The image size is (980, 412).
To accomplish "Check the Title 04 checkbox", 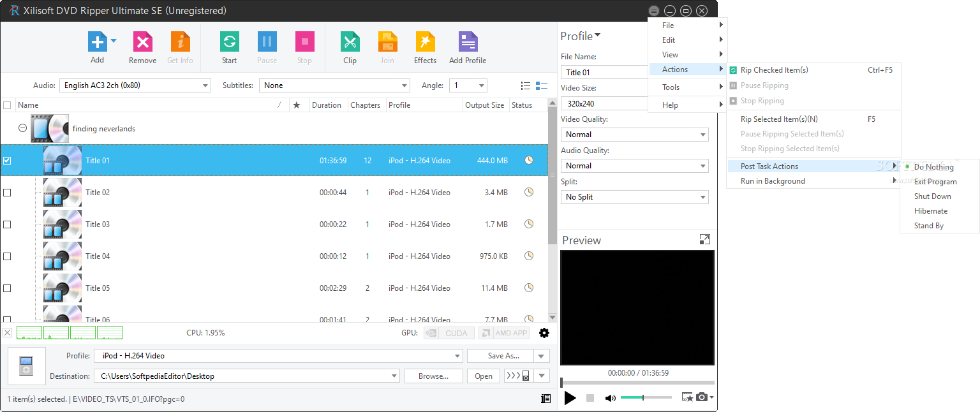I will pos(7,256).
